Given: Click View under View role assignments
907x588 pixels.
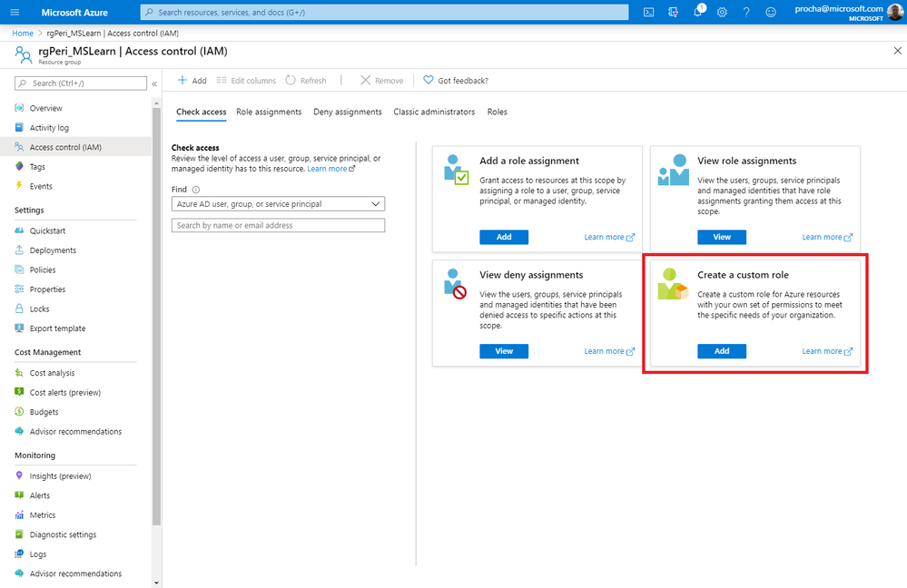Looking at the screenshot, I should tap(721, 237).
